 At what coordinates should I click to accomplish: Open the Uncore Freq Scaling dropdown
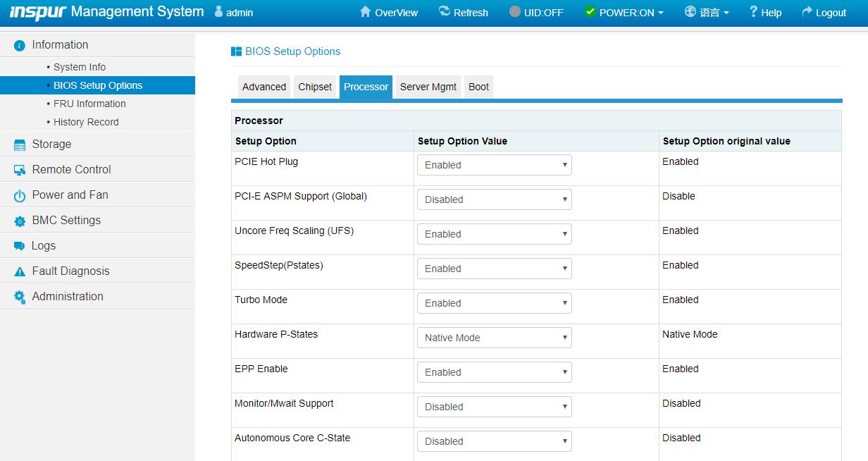click(494, 234)
